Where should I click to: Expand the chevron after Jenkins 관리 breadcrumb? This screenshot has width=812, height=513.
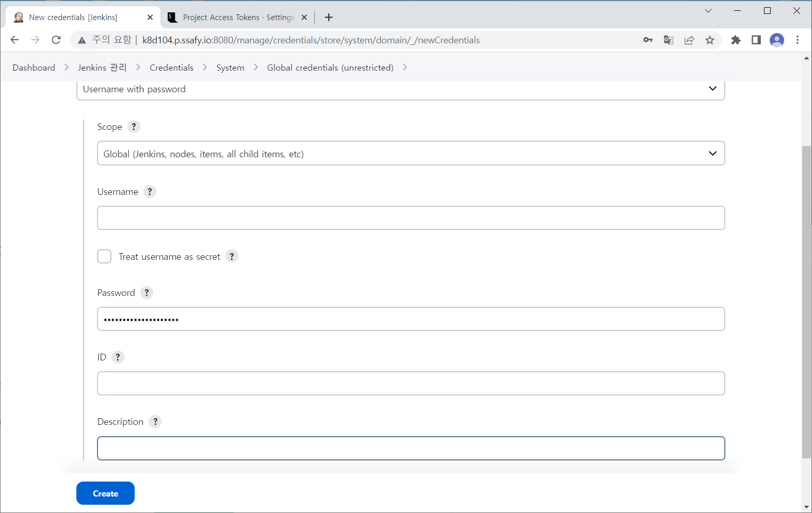[x=138, y=68]
